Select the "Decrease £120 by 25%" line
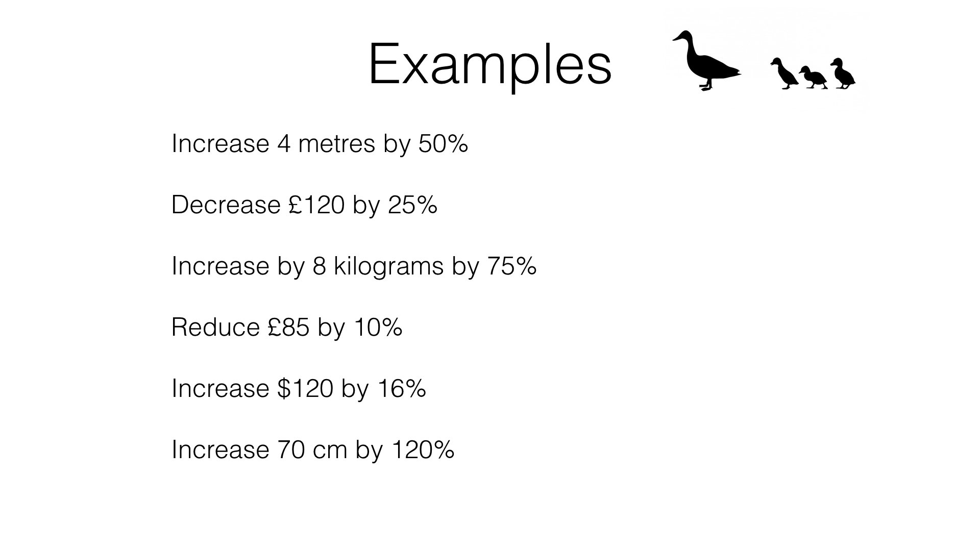 pyautogui.click(x=304, y=205)
